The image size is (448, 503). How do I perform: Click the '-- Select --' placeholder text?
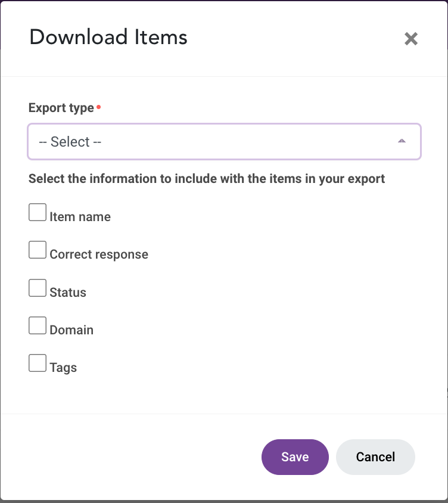(x=70, y=142)
